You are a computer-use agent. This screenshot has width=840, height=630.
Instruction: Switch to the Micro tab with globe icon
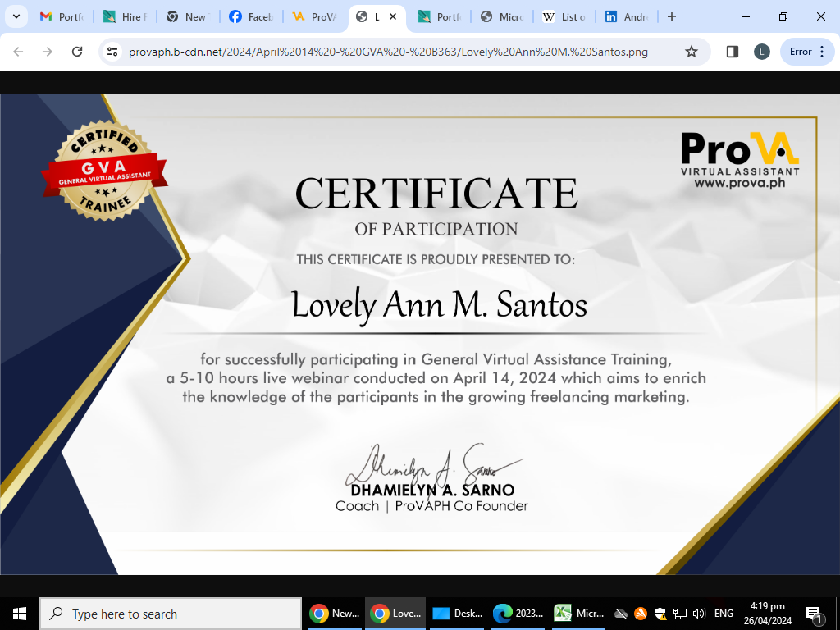pyautogui.click(x=502, y=16)
